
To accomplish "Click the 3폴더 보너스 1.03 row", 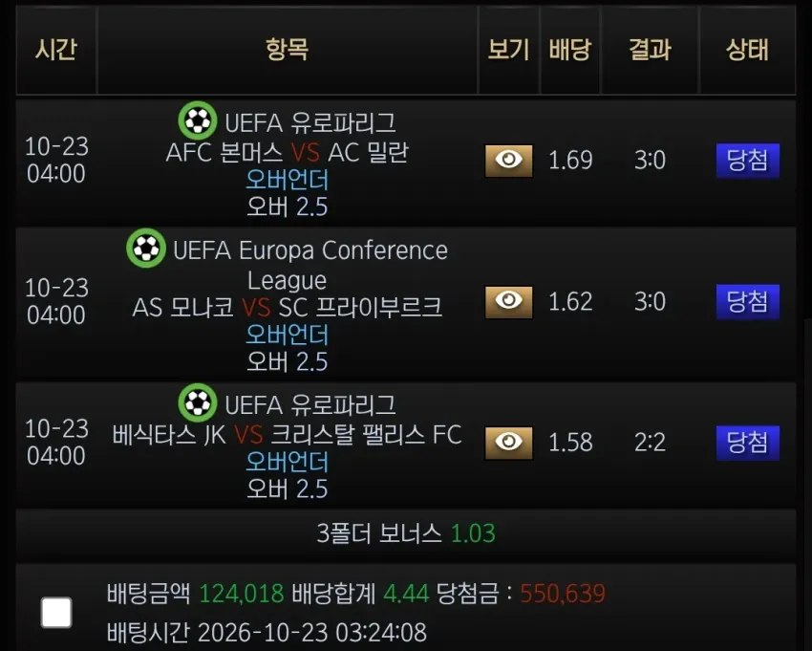I will (405, 533).
